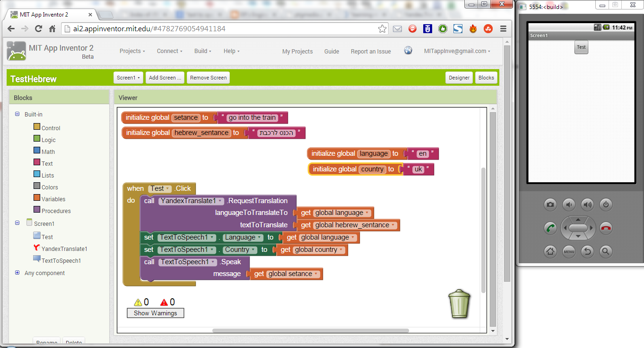Viewport: 644px width, 348px height.
Task: Open the Connect menu
Action: [x=170, y=51]
